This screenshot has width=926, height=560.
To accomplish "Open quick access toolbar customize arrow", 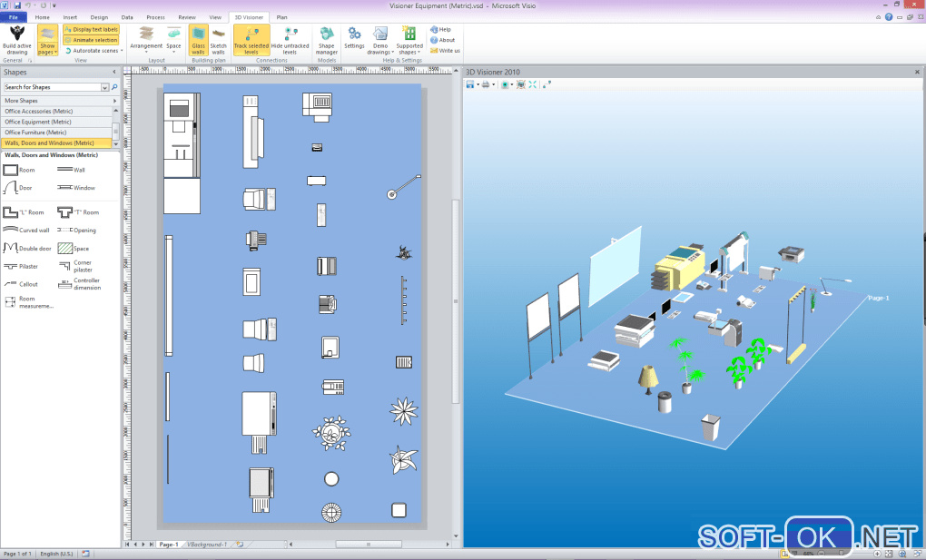I will [x=54, y=5].
